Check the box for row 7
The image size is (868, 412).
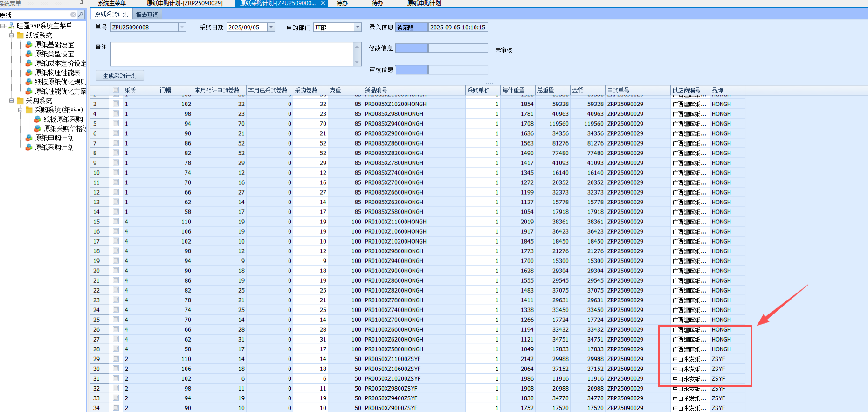pyautogui.click(x=116, y=143)
